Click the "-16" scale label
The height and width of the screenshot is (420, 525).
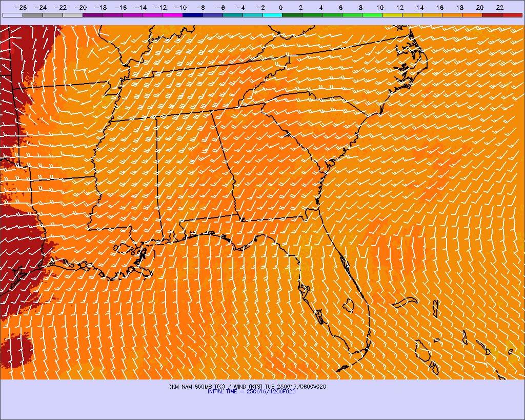coord(120,8)
